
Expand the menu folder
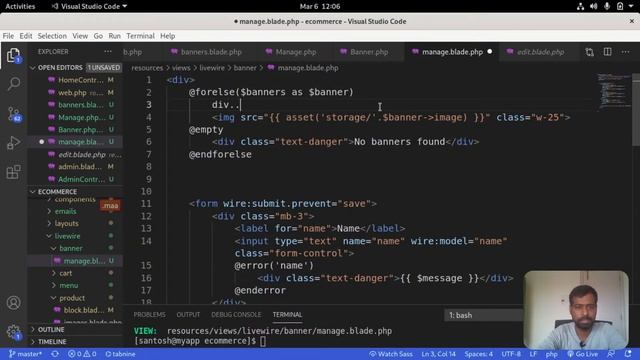click(x=68, y=285)
